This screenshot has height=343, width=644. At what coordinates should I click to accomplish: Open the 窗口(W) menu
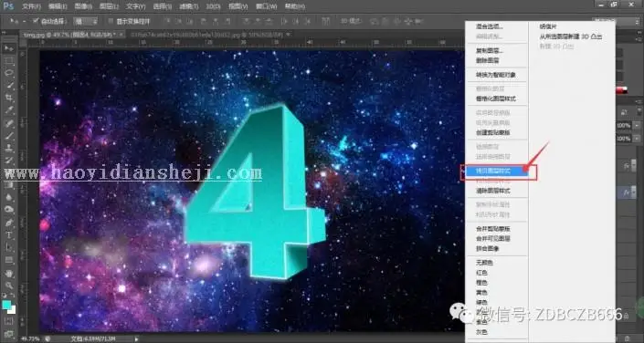pyautogui.click(x=266, y=6)
